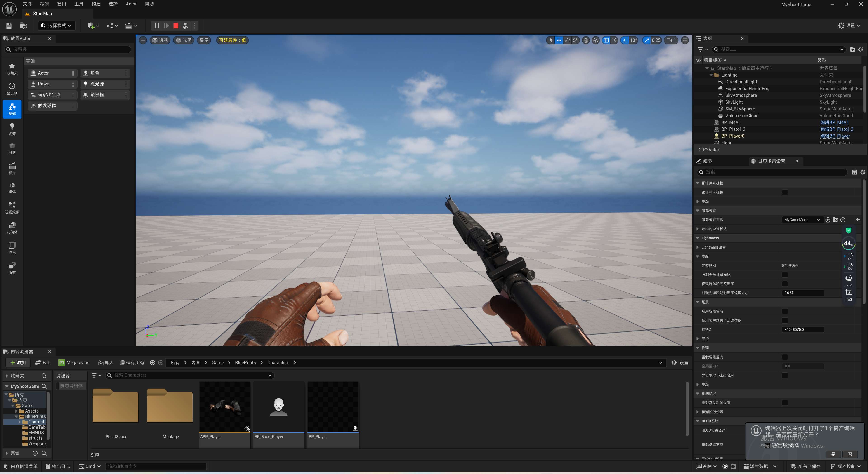Screen dimensions: 868x474
Task: Expand the Lightmass Settings section
Action: point(698,247)
